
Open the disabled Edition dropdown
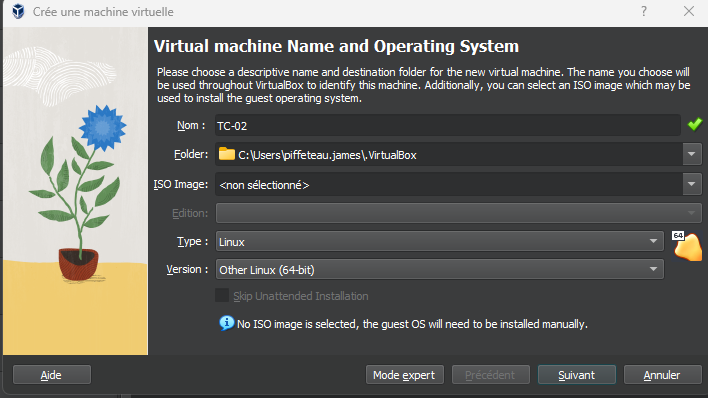point(458,213)
